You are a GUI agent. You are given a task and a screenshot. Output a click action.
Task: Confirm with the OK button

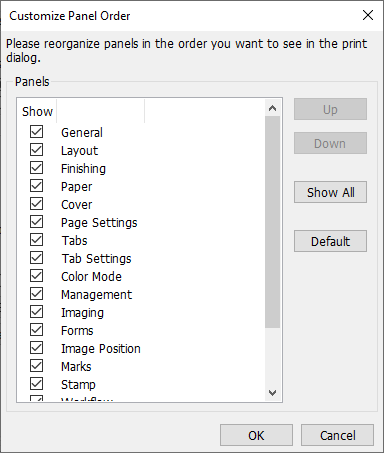256,435
